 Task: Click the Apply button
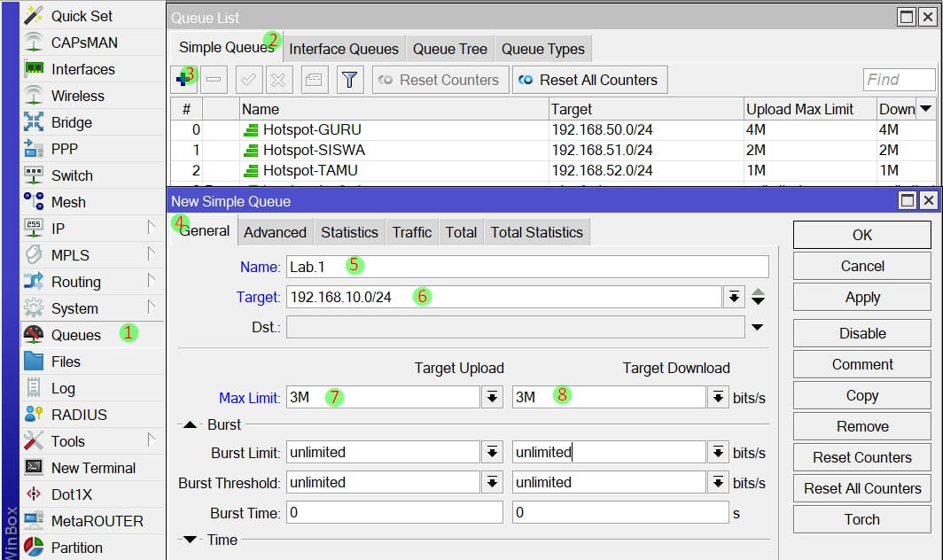(x=861, y=298)
